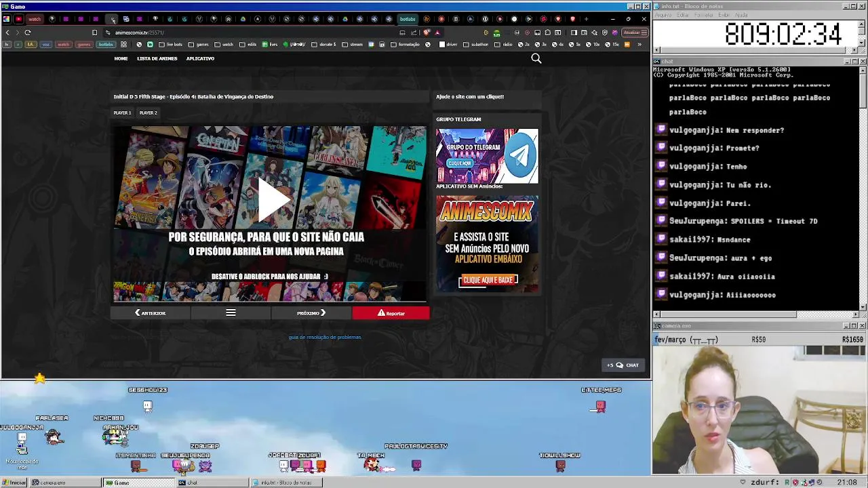Switch to the watch browser tab
This screenshot has height=488, width=868.
click(35, 19)
